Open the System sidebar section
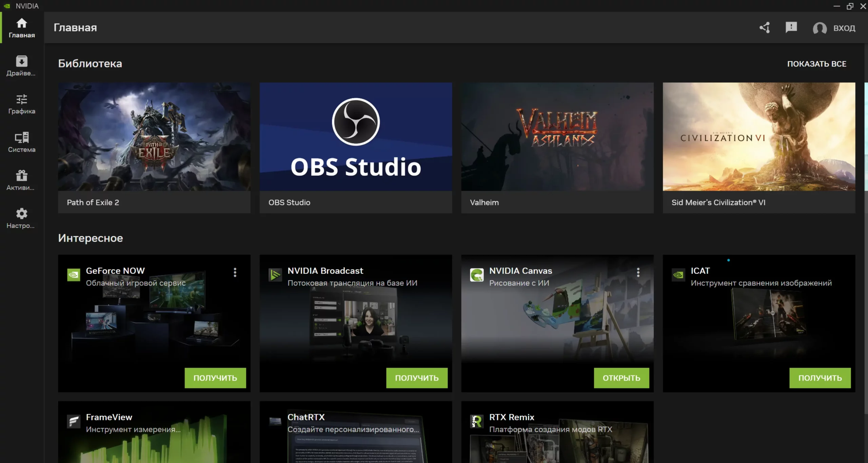Viewport: 868px width, 463px height. click(21, 142)
